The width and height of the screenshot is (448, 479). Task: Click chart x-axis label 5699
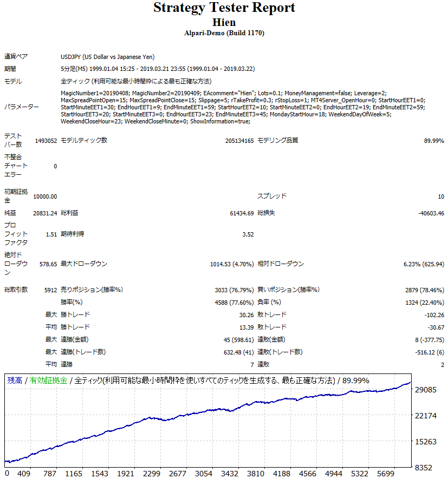point(386,474)
